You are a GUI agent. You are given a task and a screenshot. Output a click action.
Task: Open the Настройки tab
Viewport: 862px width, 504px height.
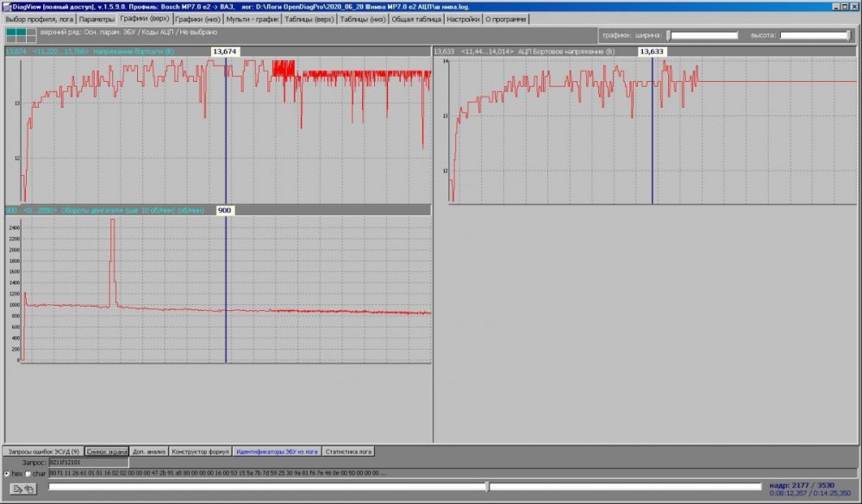tap(463, 19)
